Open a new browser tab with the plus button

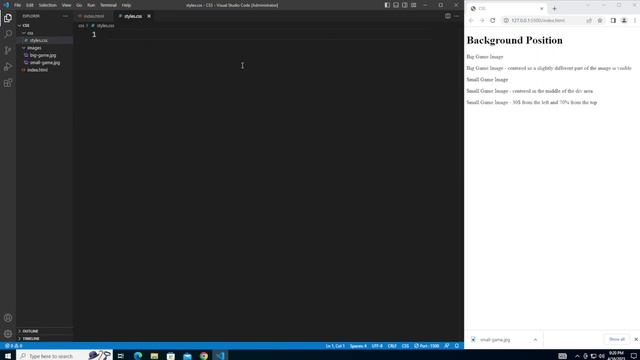pyautogui.click(x=554, y=9)
